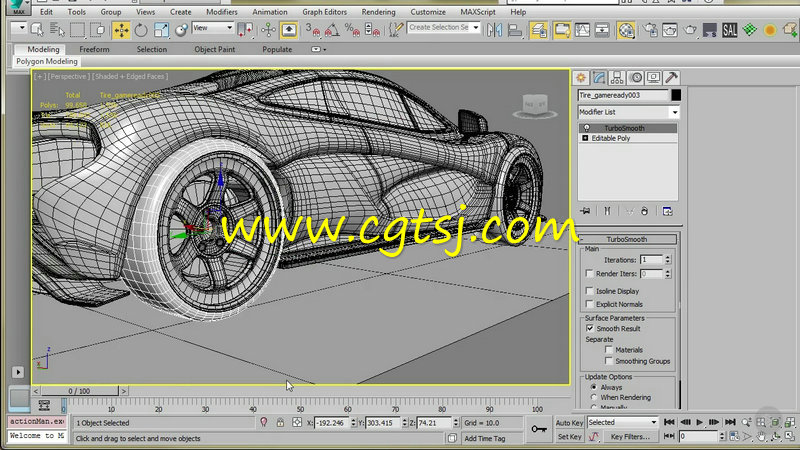Open the ribbon options dropdown arrow
800x450 pixels.
(318, 49)
